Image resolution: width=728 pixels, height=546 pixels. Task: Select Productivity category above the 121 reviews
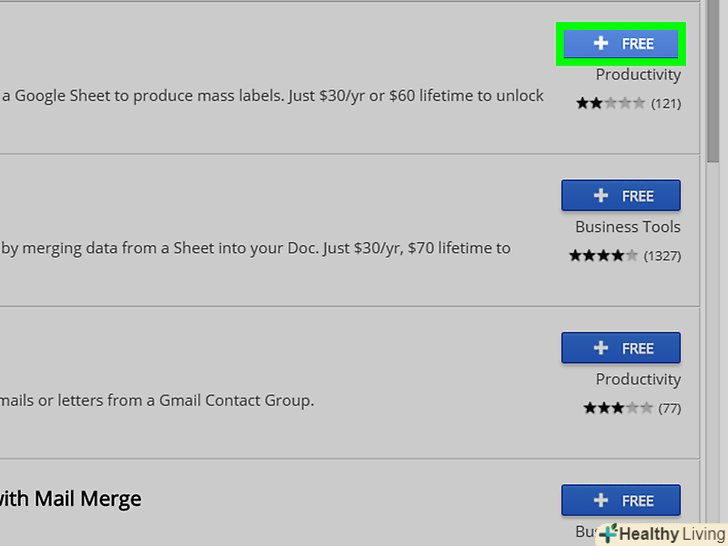click(638, 75)
